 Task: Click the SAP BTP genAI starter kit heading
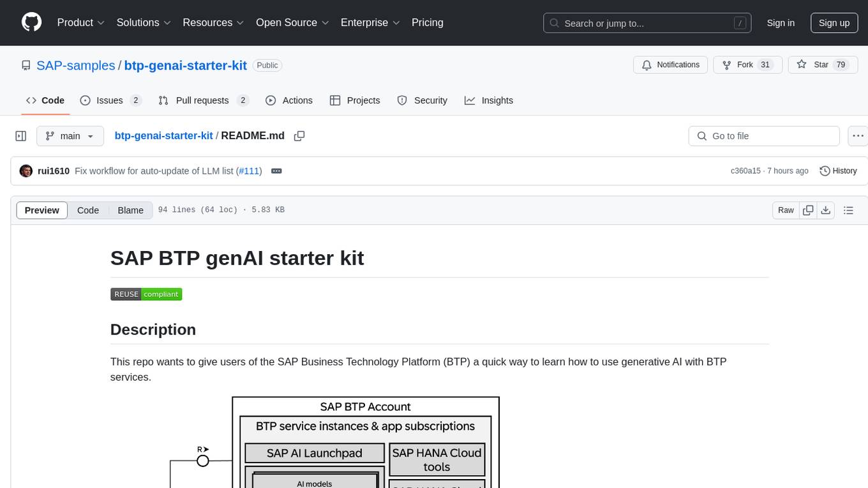(x=237, y=258)
